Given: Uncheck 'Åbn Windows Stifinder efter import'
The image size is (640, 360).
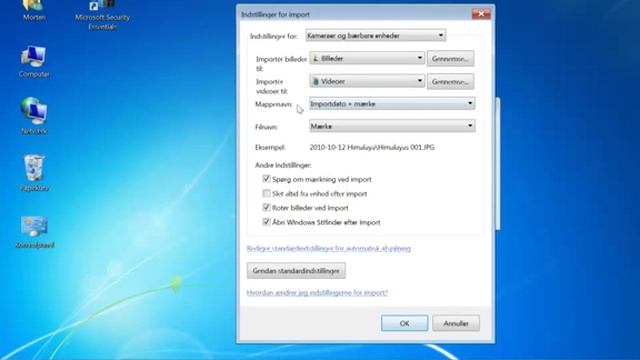Looking at the screenshot, I should [x=267, y=222].
